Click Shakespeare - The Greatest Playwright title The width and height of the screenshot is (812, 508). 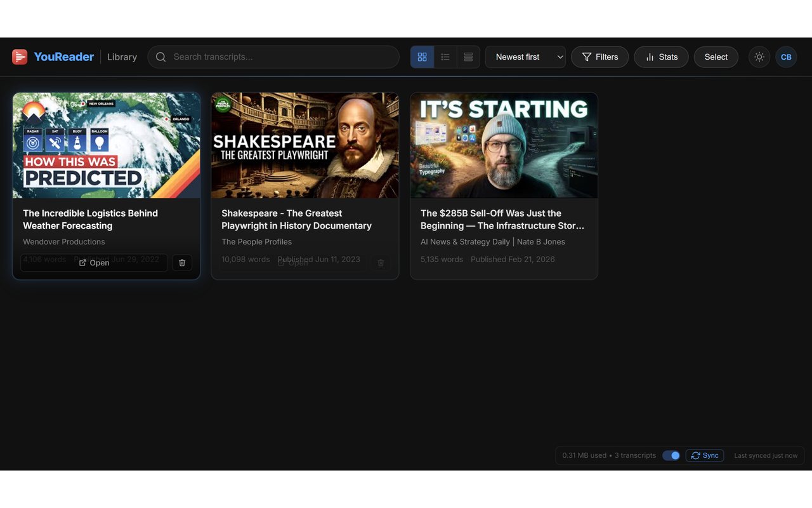click(x=296, y=219)
